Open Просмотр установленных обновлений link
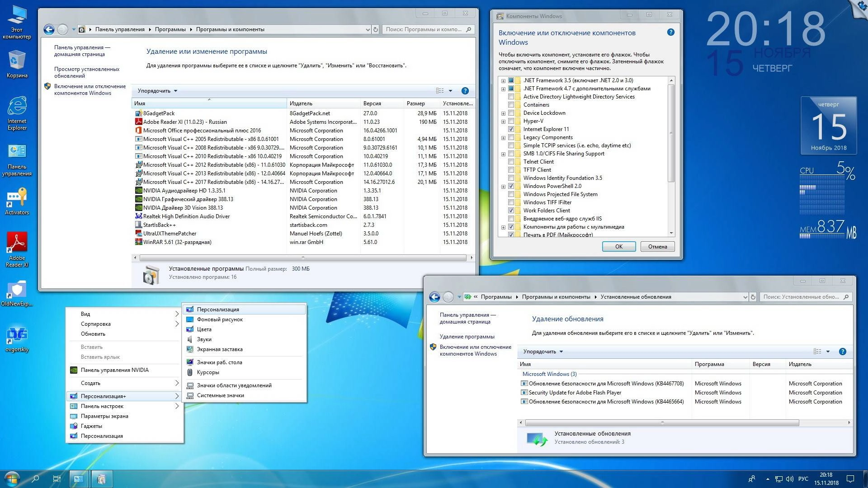This screenshot has width=868, height=488. pos(87,72)
